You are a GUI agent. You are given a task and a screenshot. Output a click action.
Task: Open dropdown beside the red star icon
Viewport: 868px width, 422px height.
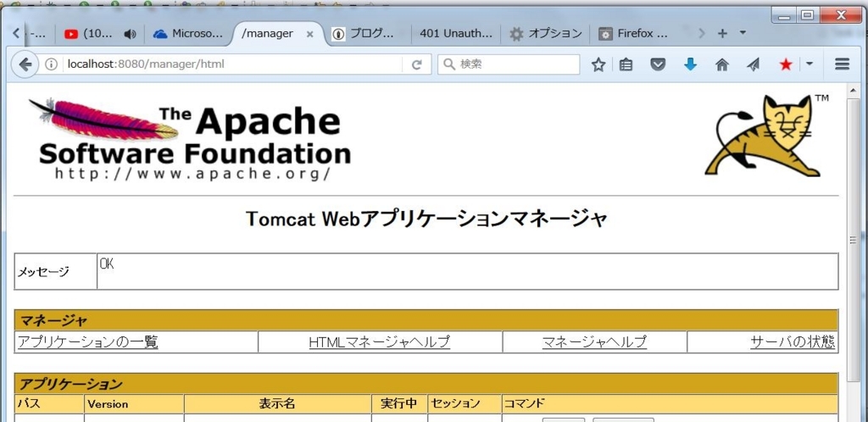click(x=810, y=64)
